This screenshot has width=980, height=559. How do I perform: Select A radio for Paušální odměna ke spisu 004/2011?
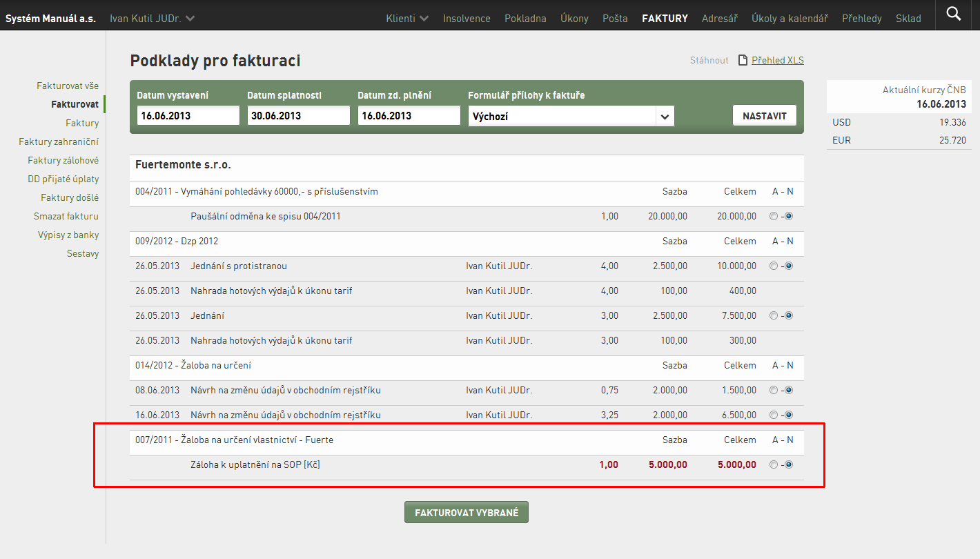(773, 216)
